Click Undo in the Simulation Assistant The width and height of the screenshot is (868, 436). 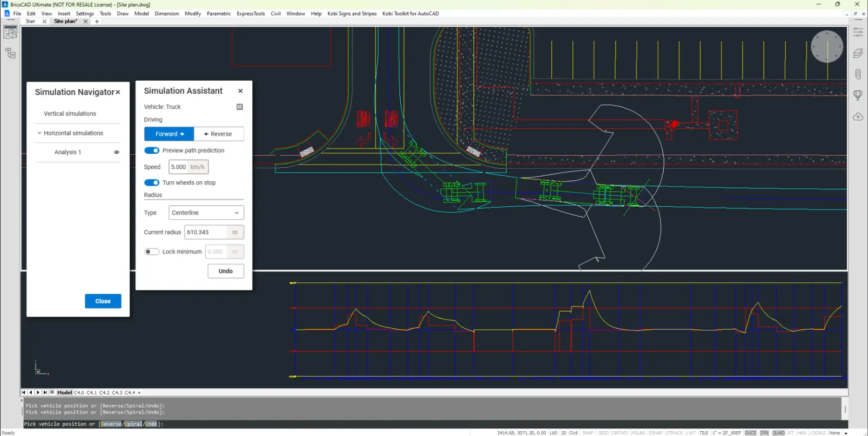[225, 271]
